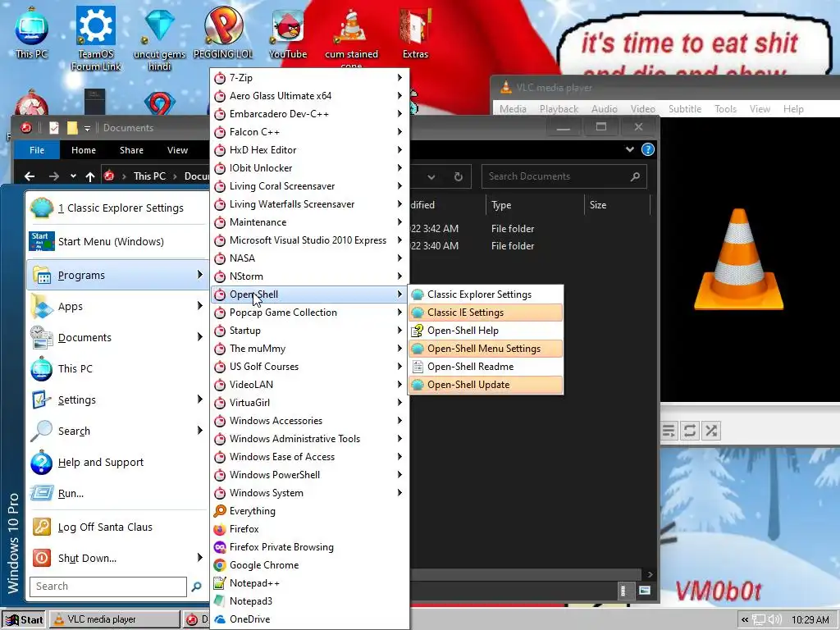Screen dimensions: 840x630
Task: Click the Search Documents field
Action: pyautogui.click(x=564, y=176)
